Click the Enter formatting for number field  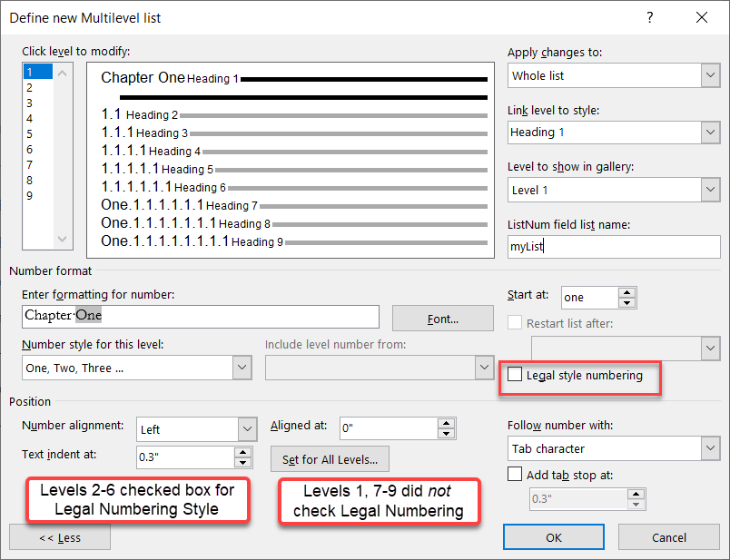click(200, 316)
